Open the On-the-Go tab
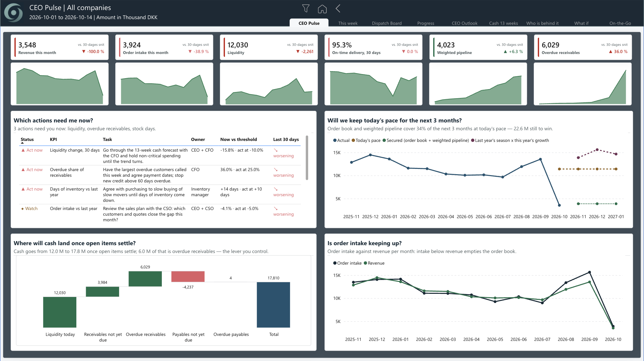The image size is (644, 361). tap(620, 23)
